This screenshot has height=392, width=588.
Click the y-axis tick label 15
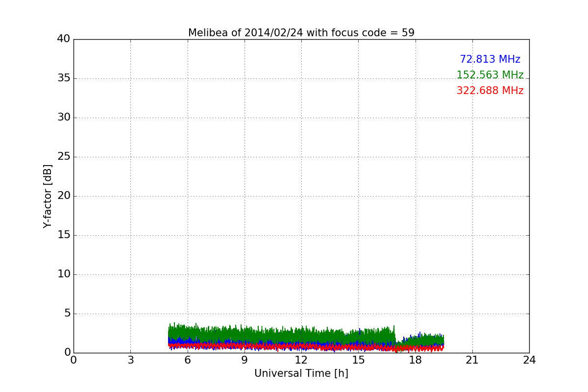pos(64,235)
